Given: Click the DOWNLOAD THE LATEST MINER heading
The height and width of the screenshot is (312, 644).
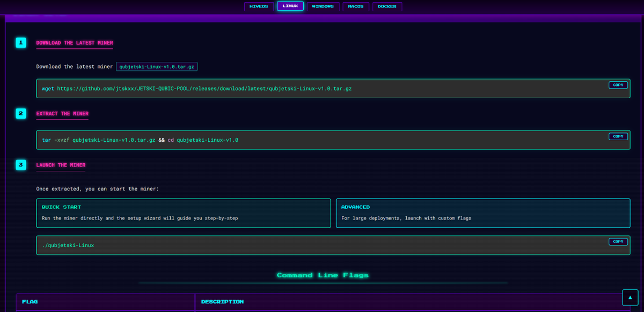Looking at the screenshot, I should (x=75, y=43).
